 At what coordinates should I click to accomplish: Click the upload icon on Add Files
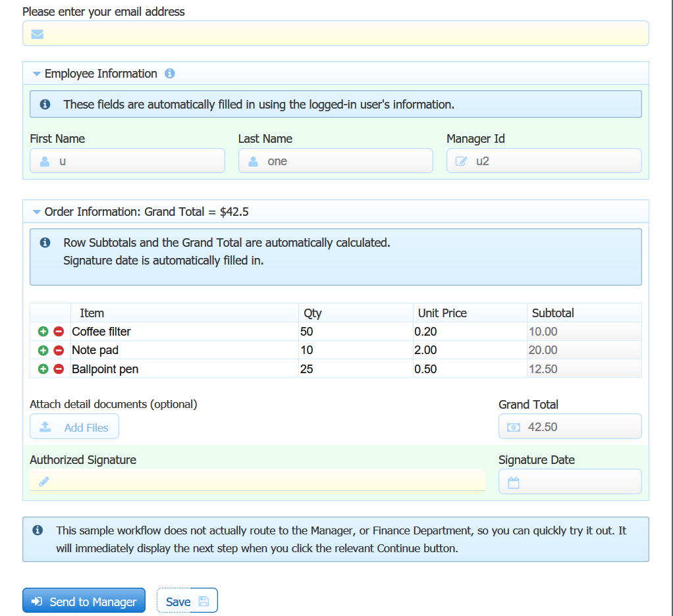pyautogui.click(x=45, y=427)
